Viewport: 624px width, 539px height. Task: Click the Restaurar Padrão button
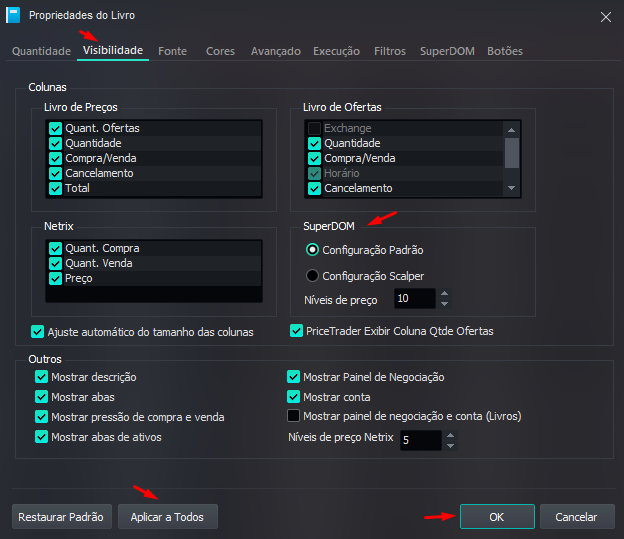(62, 517)
